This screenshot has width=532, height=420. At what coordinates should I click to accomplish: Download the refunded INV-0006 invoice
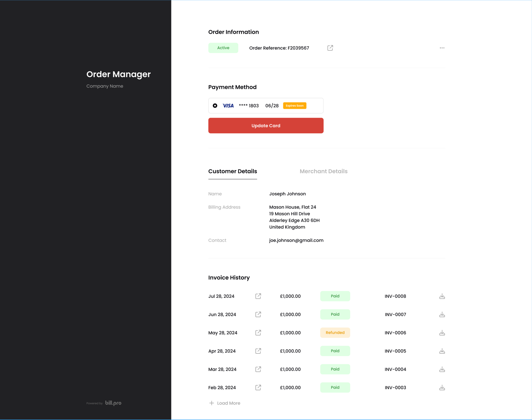(x=442, y=333)
